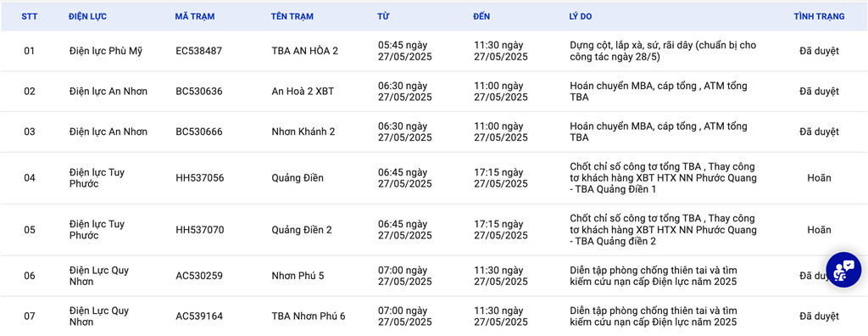868x336 pixels.
Task: Sort by STT column header
Action: tap(30, 17)
